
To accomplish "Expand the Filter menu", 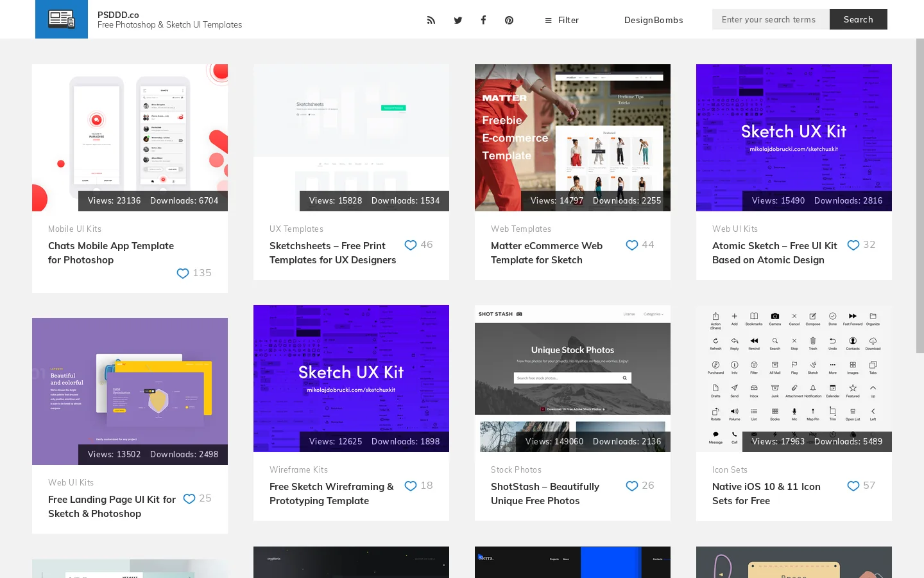I will click(x=562, y=20).
